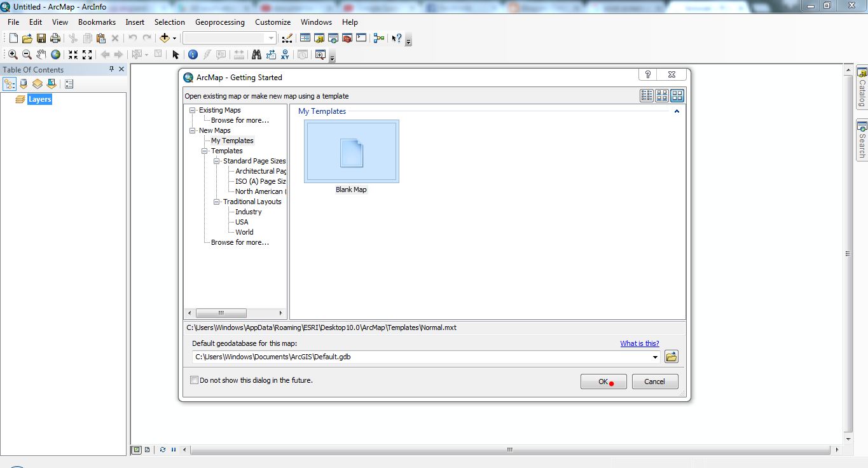Toggle List By Selection in Table Of Contents
Image resolution: width=868 pixels, height=468 pixels.
(52, 84)
